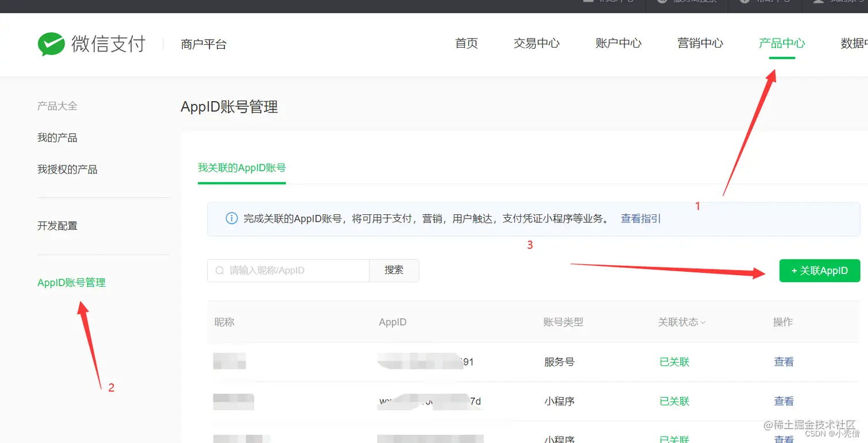
Task: Click the AppID账号管理 page title
Action: (x=229, y=107)
